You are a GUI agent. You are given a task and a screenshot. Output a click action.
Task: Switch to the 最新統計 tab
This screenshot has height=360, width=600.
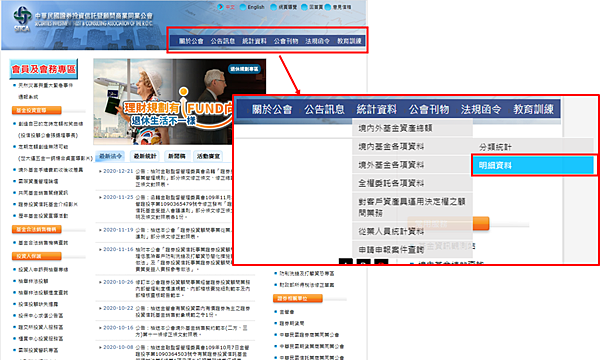(145, 156)
